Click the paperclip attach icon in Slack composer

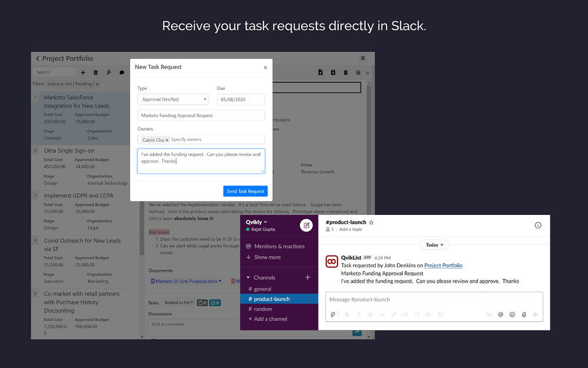pyautogui.click(x=524, y=314)
